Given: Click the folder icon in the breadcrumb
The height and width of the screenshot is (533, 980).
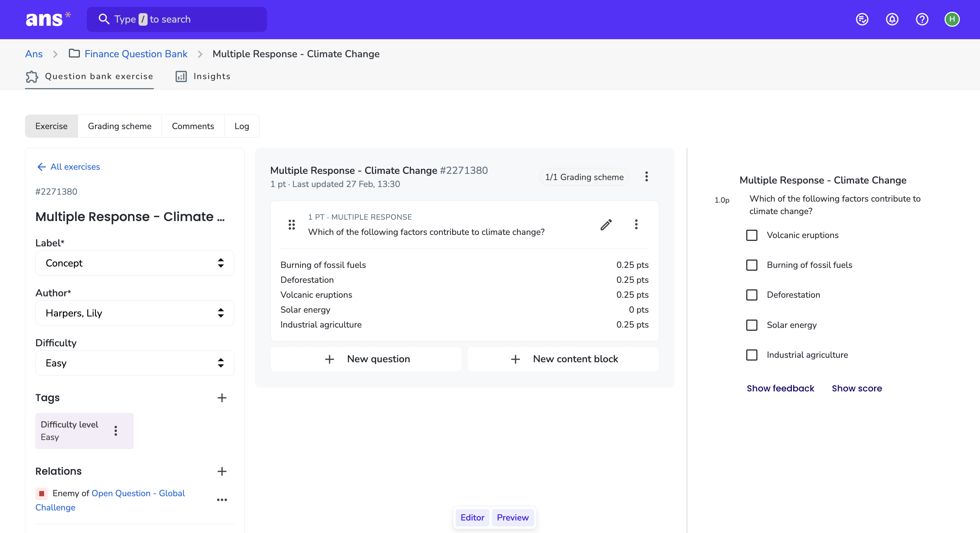Looking at the screenshot, I should click(x=74, y=53).
